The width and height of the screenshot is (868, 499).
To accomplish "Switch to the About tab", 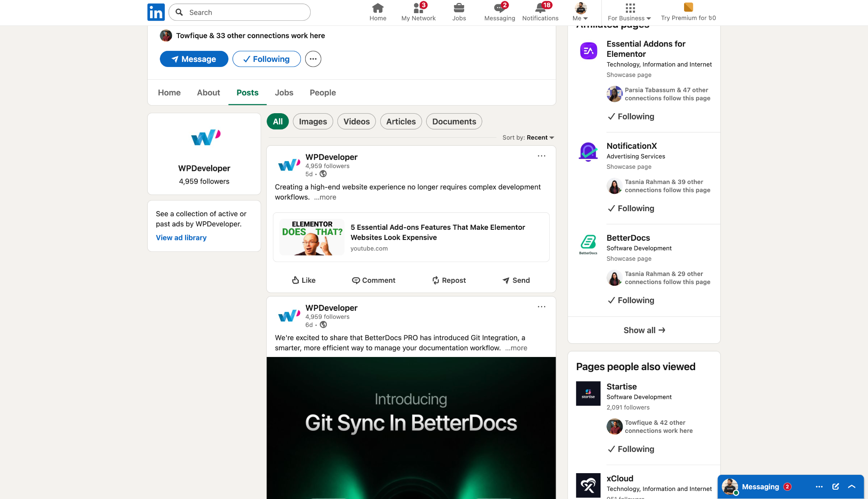I will click(209, 92).
